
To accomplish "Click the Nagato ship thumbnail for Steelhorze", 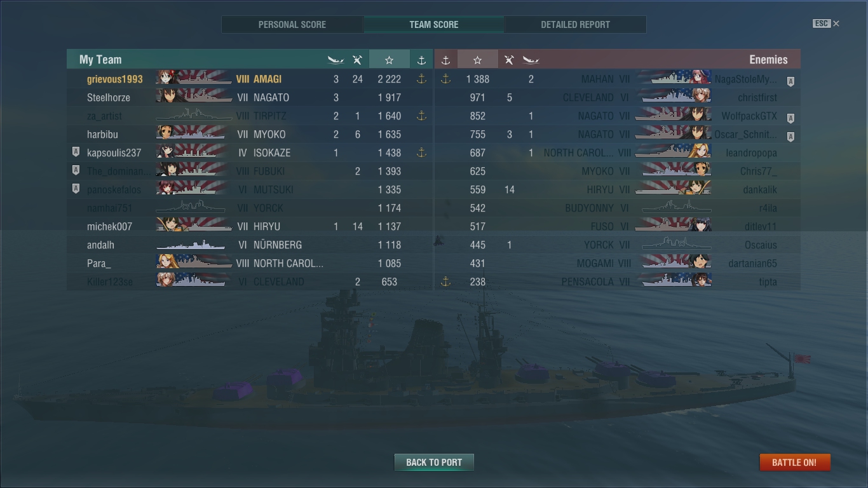I will (193, 97).
